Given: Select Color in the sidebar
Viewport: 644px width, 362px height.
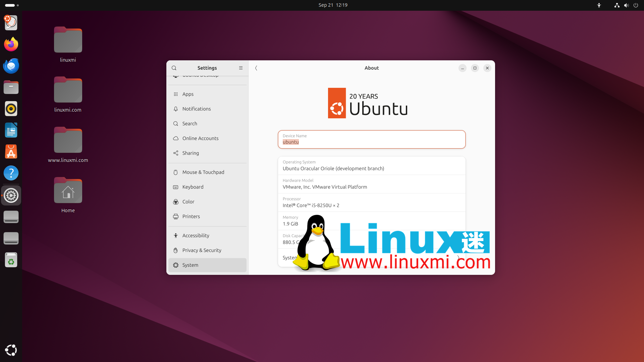Looking at the screenshot, I should click(x=207, y=202).
